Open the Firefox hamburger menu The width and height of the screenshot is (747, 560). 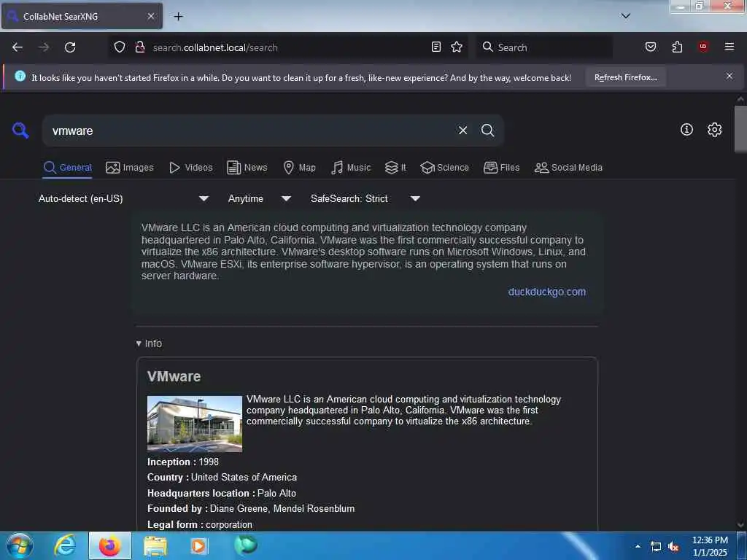[x=729, y=47]
